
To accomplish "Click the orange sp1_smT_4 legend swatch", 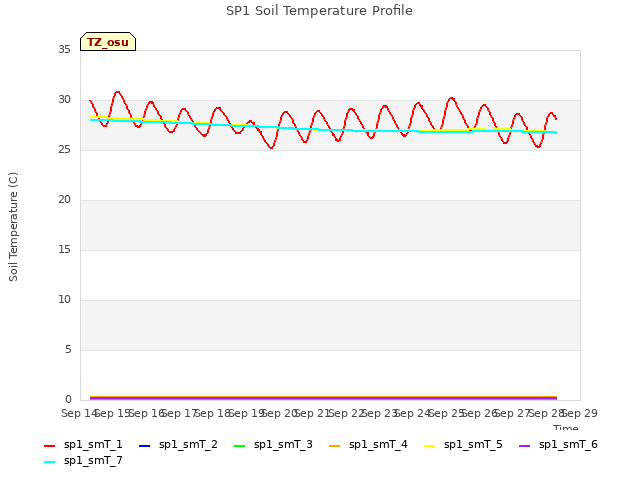I will [x=334, y=446].
